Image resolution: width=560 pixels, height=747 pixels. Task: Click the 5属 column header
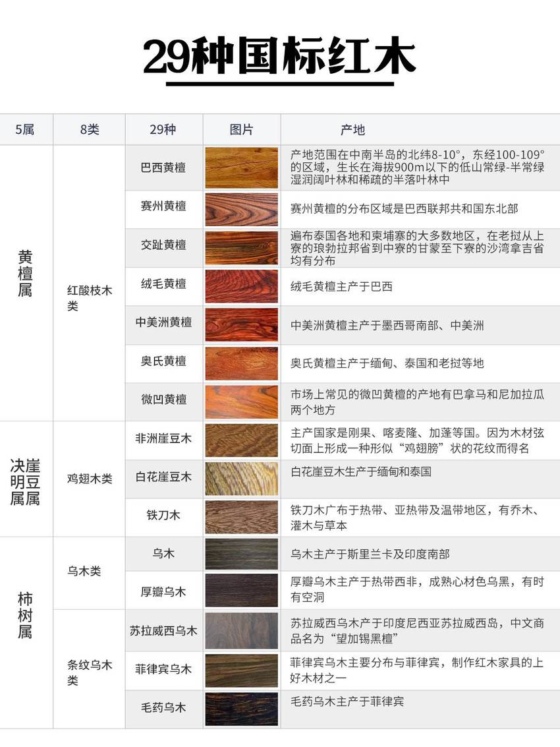point(25,130)
